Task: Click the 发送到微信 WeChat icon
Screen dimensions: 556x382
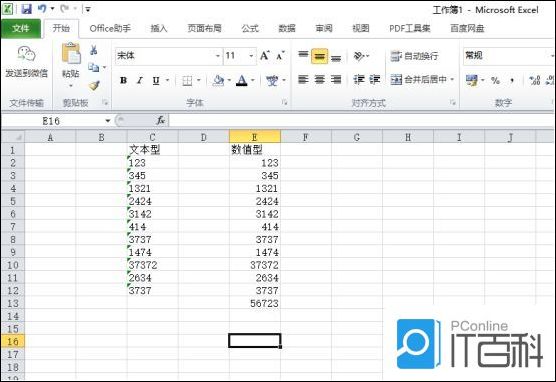Action: (27, 54)
